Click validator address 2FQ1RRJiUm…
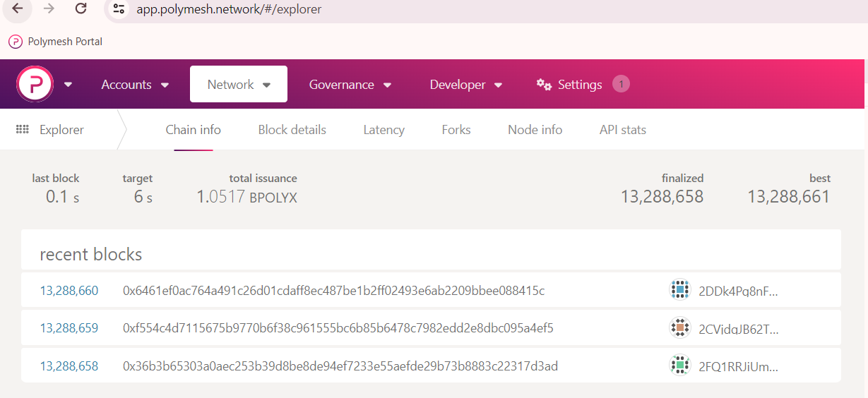 (x=738, y=366)
